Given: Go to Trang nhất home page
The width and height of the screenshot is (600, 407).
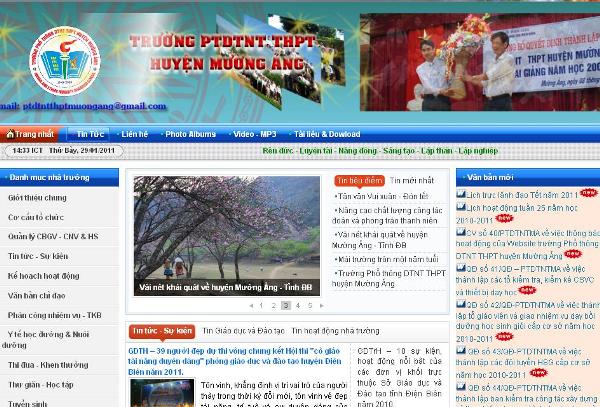Looking at the screenshot, I should pyautogui.click(x=34, y=134).
